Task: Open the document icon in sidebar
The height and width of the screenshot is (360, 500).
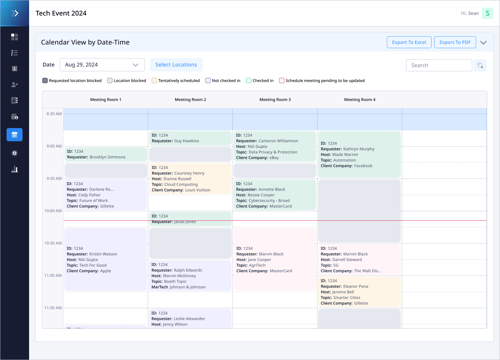Action: (14, 69)
